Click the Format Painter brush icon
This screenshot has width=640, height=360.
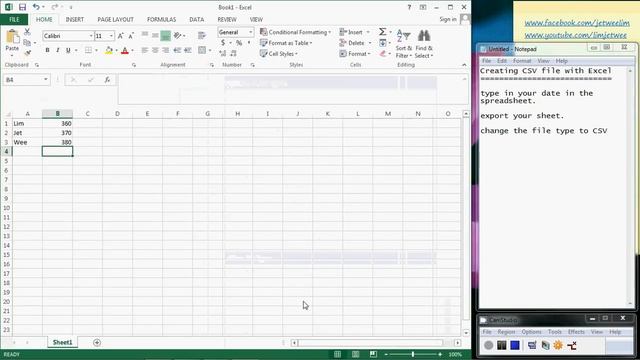coord(27,53)
